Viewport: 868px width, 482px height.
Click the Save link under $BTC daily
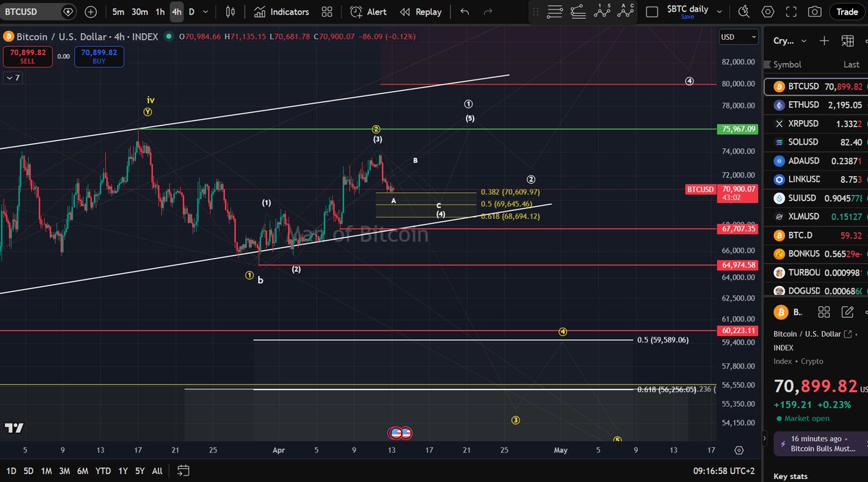pos(687,17)
